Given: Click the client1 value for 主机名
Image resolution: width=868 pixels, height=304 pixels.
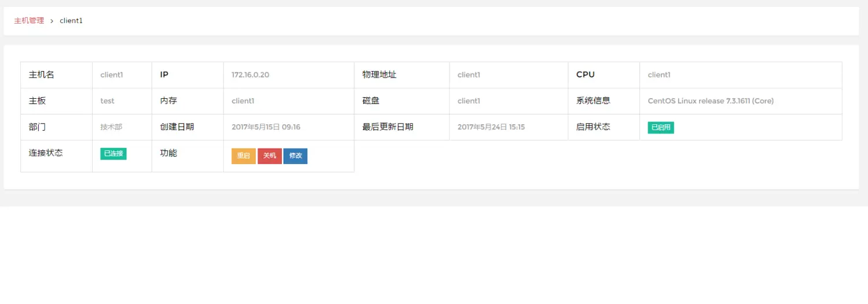Looking at the screenshot, I should (112, 75).
